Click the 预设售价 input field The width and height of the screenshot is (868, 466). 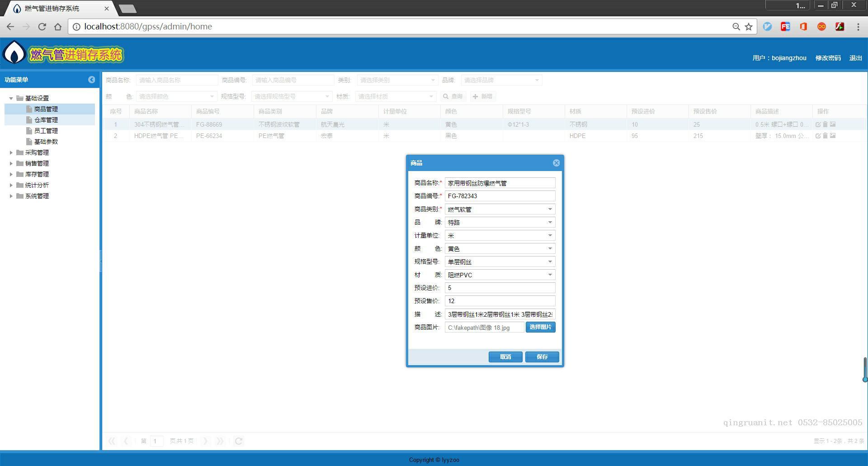click(500, 301)
